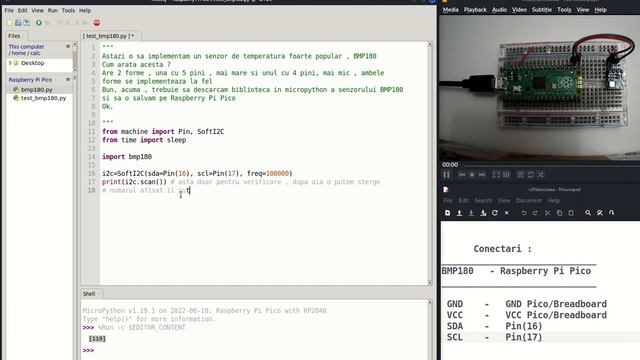Open Thonny Run menu

point(53,10)
